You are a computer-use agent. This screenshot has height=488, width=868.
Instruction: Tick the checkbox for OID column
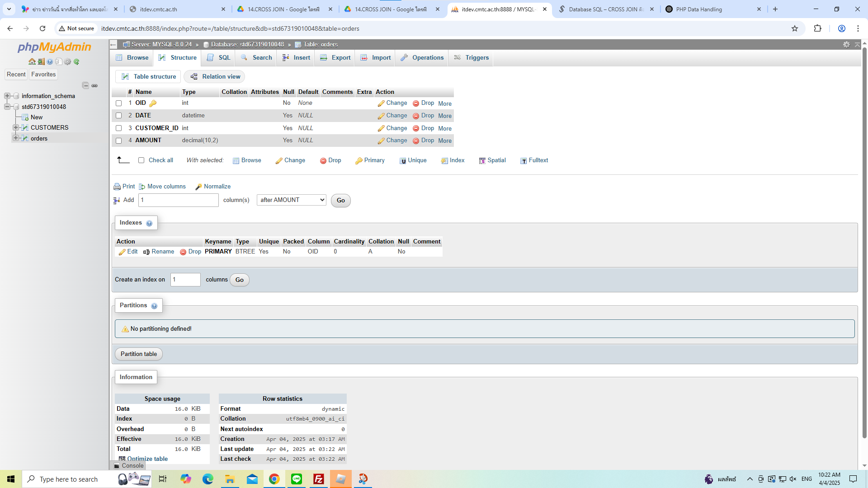(119, 103)
